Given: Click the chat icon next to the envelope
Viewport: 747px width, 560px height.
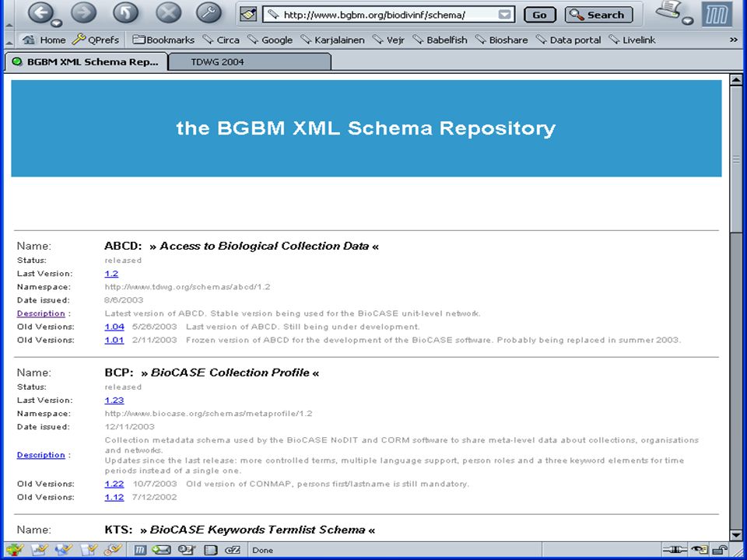Looking at the screenshot, I should (x=187, y=550).
